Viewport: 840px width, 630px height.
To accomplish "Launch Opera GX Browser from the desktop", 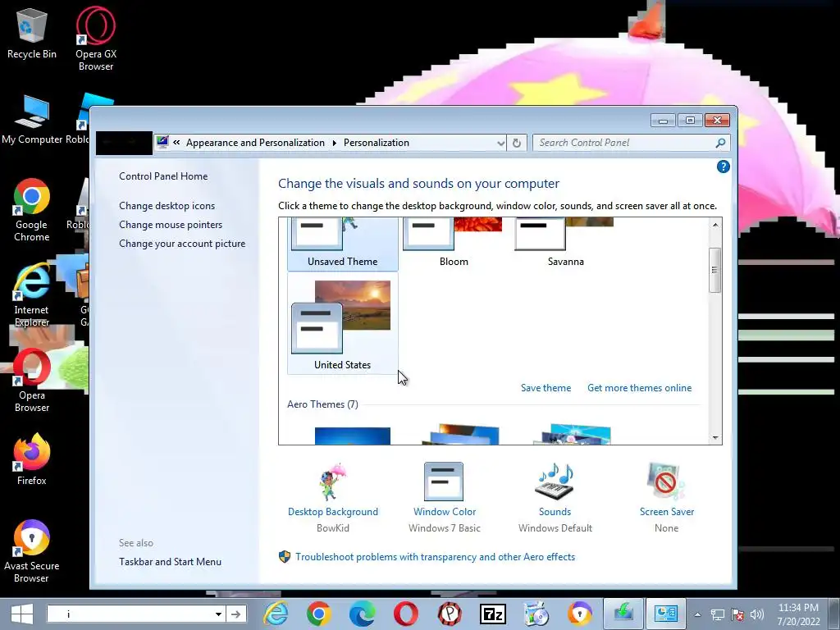I will [x=96, y=39].
